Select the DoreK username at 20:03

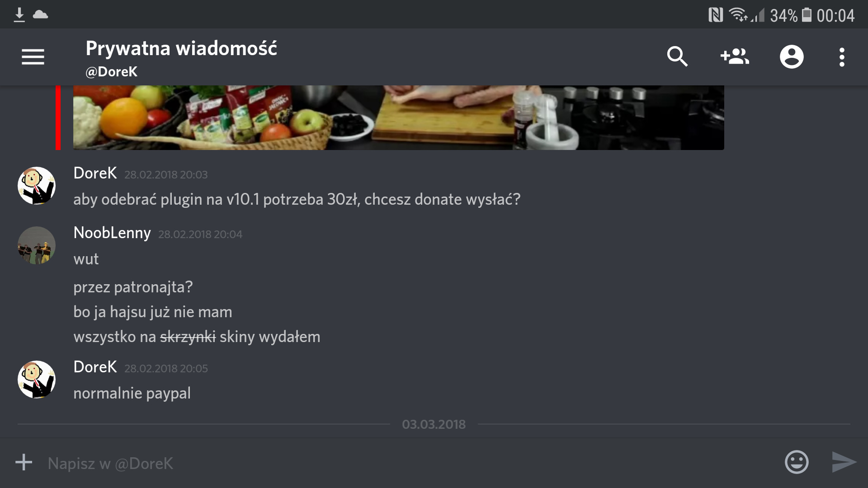[95, 174]
